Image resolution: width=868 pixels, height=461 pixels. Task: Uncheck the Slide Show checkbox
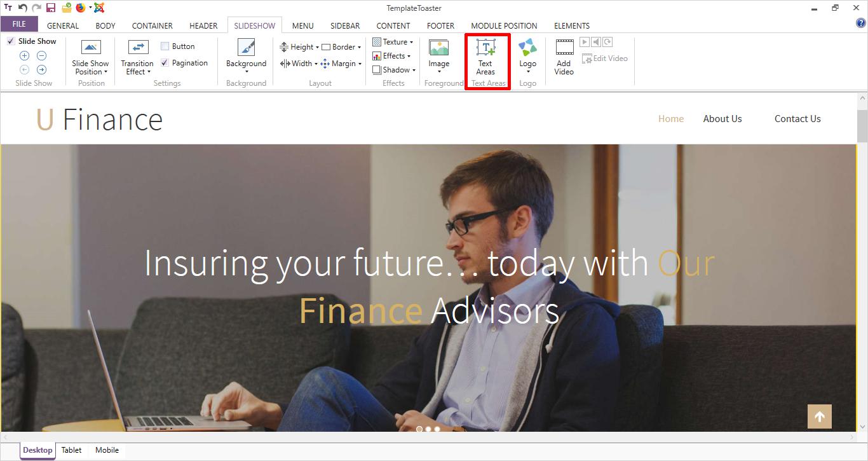click(x=11, y=41)
